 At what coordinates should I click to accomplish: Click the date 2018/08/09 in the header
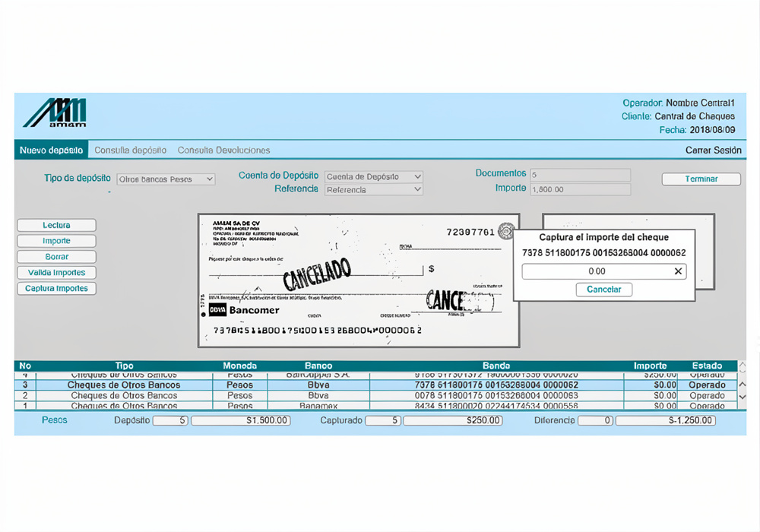[713, 130]
